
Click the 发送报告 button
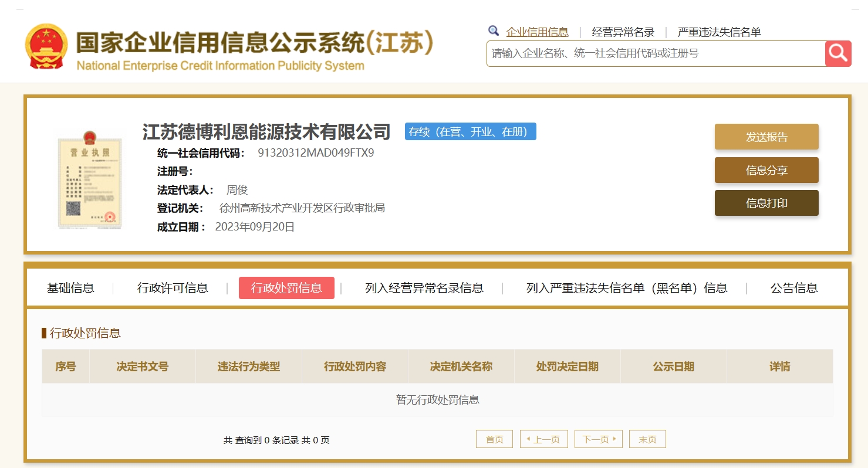[x=766, y=137]
